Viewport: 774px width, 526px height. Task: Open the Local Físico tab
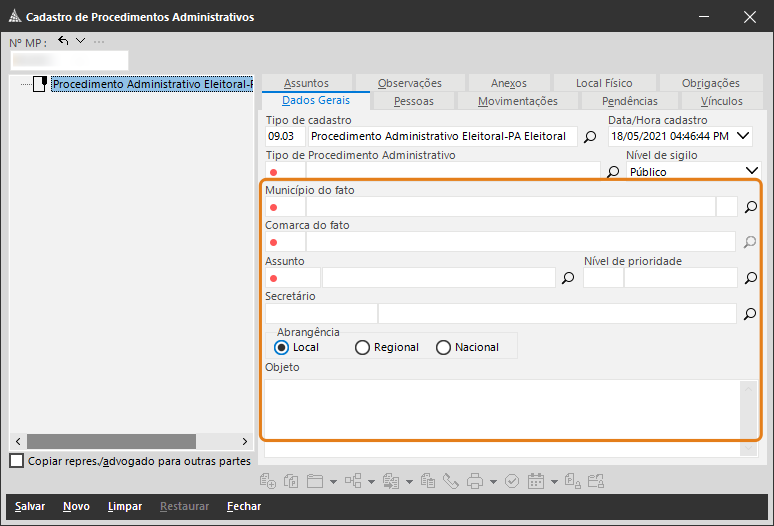click(604, 83)
